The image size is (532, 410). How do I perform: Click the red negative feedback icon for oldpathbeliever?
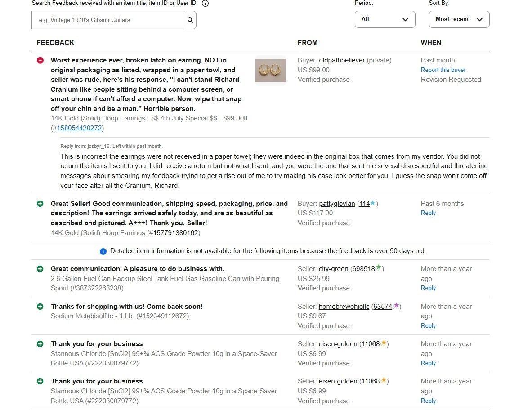coord(40,60)
